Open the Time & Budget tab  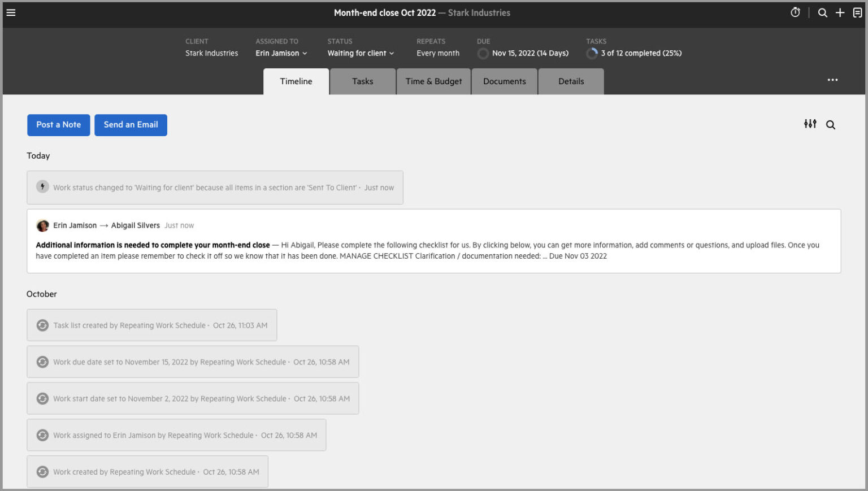coord(433,81)
